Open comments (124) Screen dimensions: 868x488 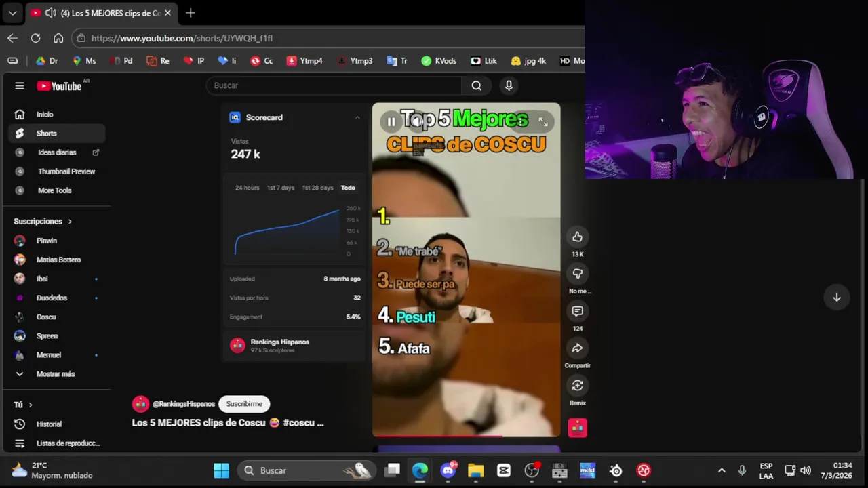(x=577, y=311)
